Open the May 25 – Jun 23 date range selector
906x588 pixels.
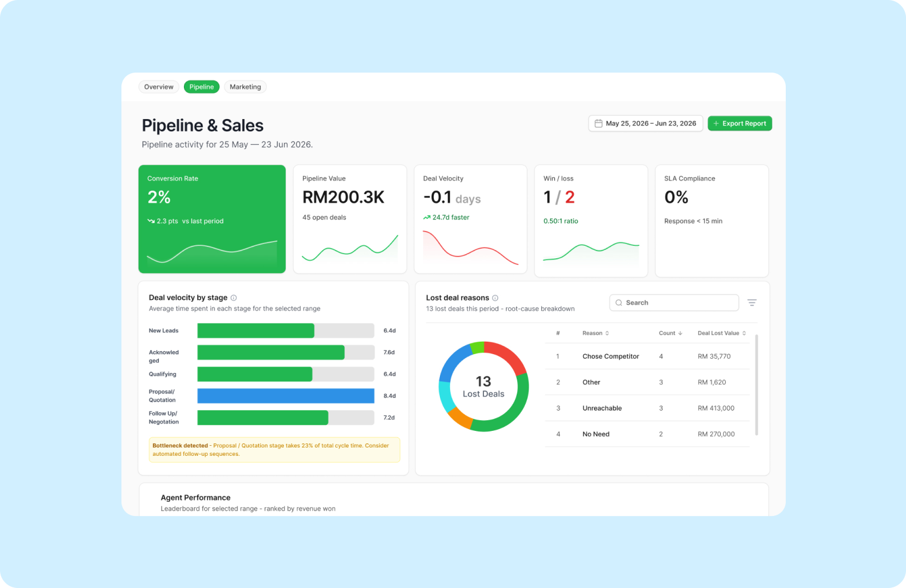(645, 123)
